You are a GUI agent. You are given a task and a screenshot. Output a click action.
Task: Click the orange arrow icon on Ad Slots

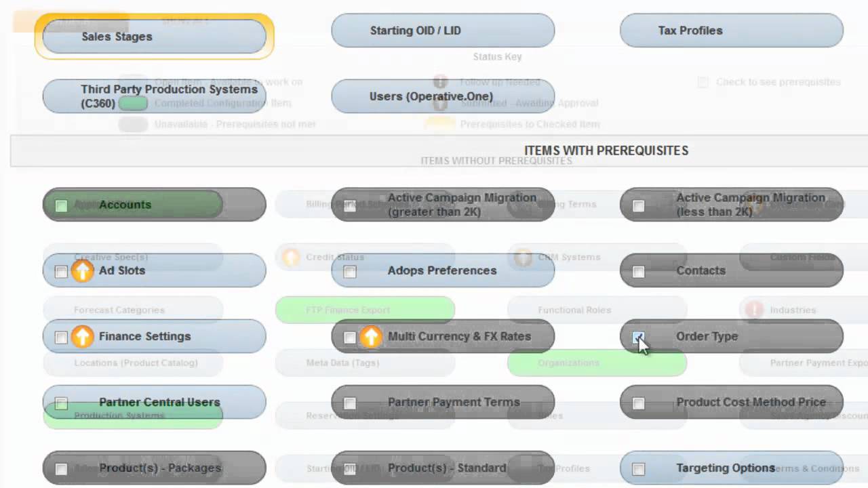(82, 271)
